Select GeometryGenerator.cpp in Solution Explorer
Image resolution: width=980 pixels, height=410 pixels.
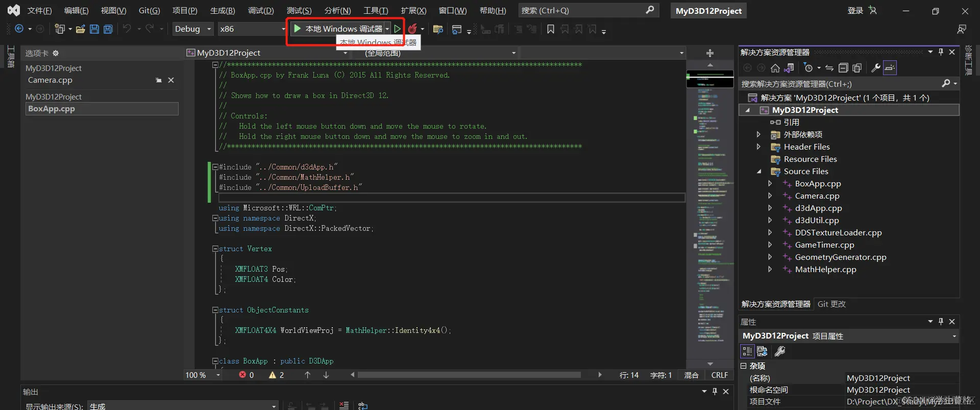point(841,257)
